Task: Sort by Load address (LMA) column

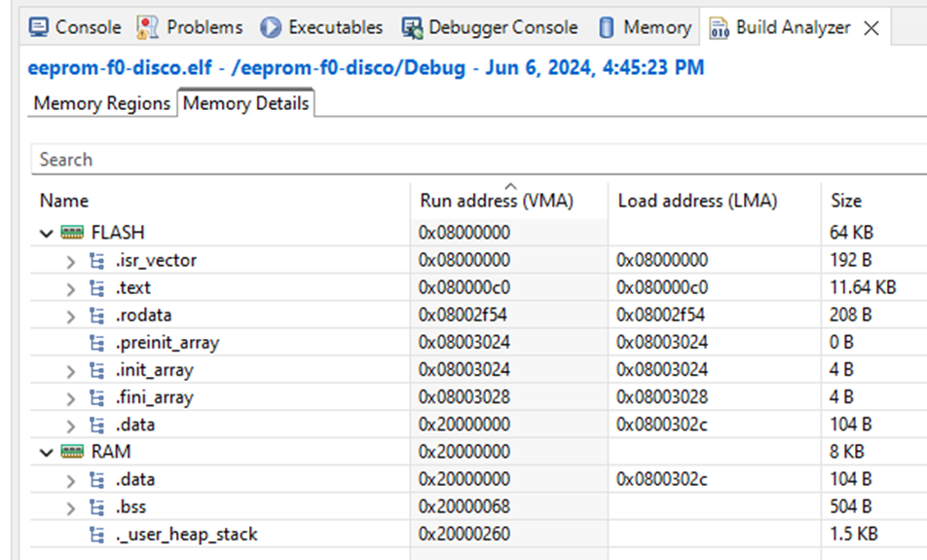Action: coord(697,201)
